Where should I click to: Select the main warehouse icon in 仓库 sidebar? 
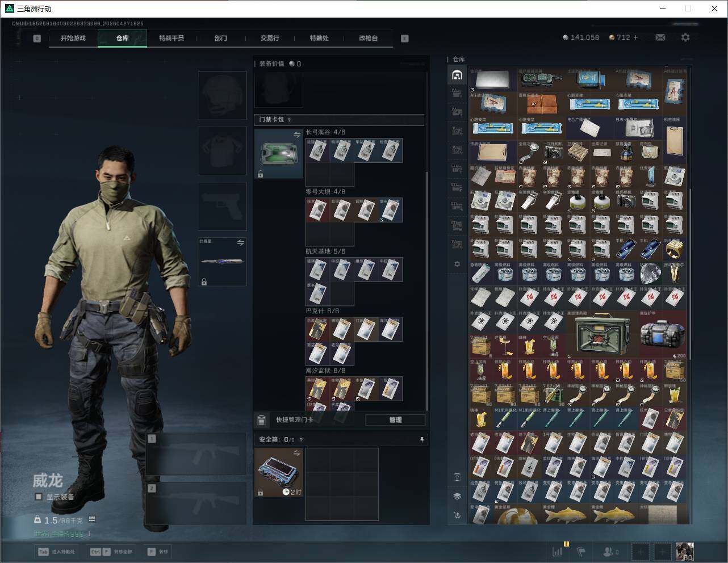coord(457,75)
